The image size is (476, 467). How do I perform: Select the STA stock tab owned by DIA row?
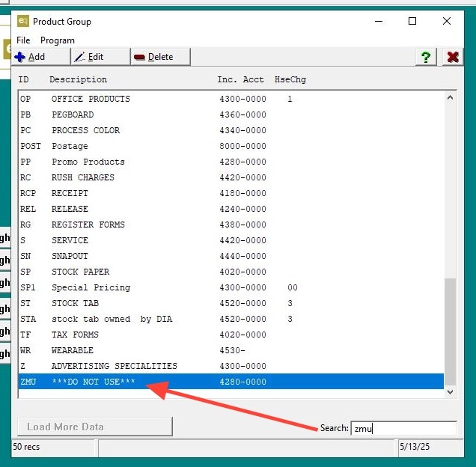[231, 319]
